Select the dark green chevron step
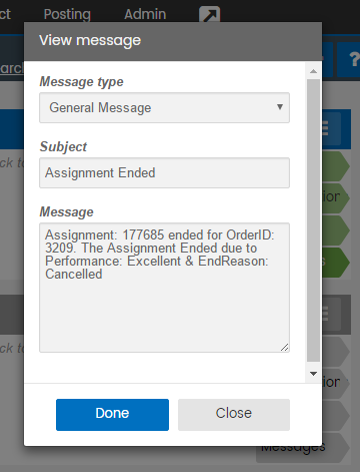Screen dimensions: 360x472 335,263
